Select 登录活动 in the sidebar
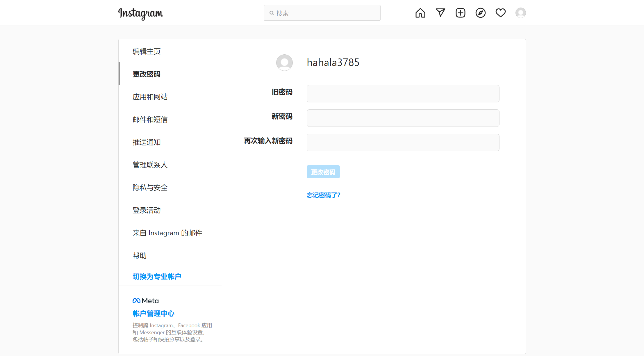 click(147, 210)
